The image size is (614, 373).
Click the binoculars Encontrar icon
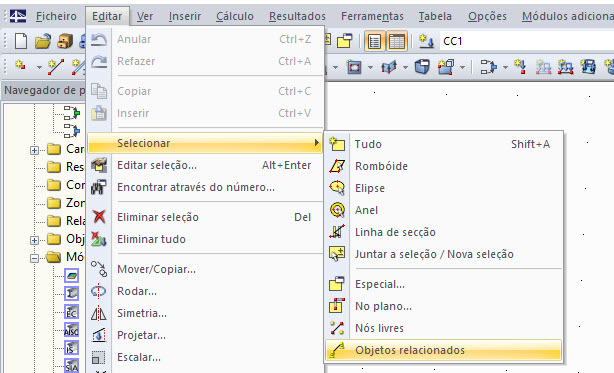99,187
